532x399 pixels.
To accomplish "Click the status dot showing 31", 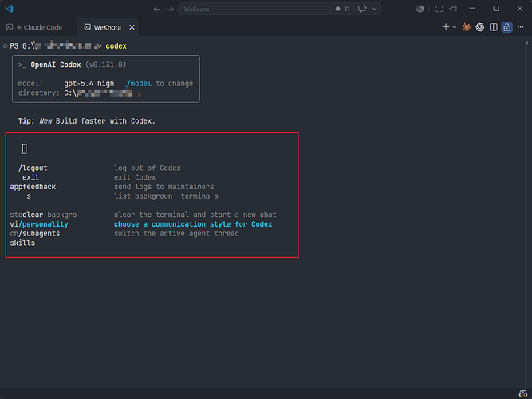I will (x=342, y=9).
